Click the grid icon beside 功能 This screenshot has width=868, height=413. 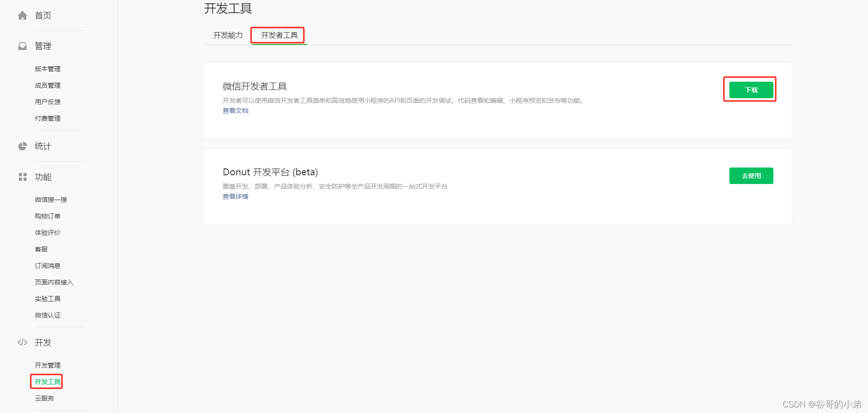tap(22, 177)
